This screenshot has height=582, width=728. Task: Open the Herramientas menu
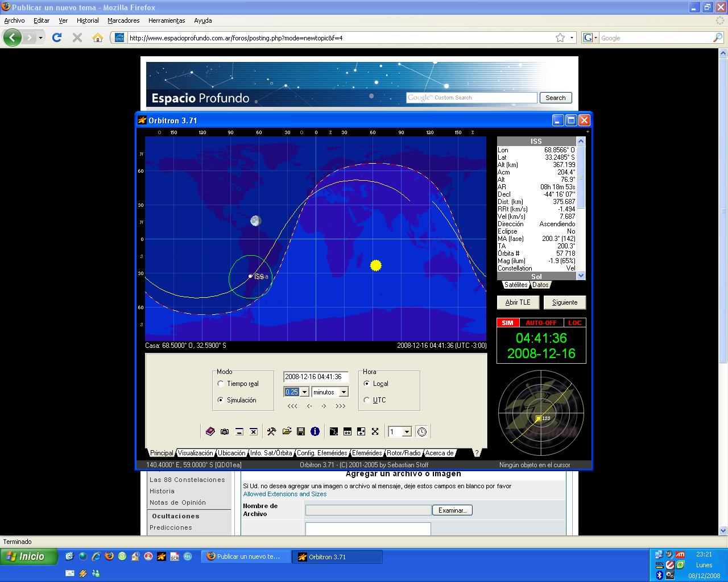tap(167, 20)
